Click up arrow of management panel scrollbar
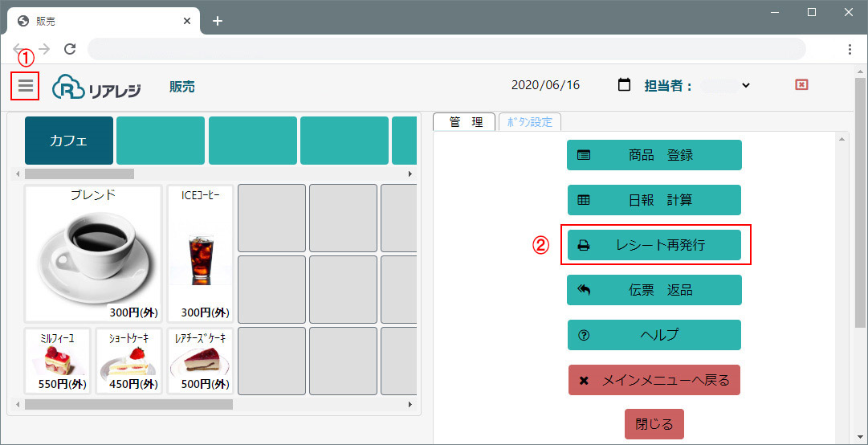The width and height of the screenshot is (868, 445). tap(842, 140)
